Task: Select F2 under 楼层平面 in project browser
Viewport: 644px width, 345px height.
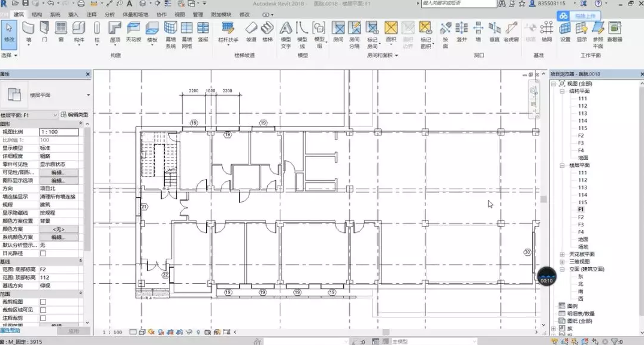Action: [580, 217]
